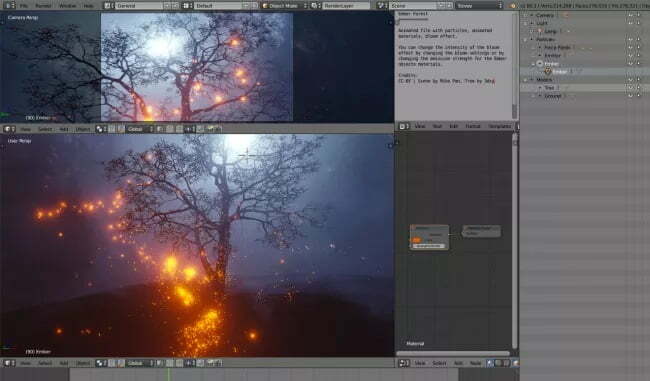Click the text editor type icon left of View
The image size is (650, 381).
[x=404, y=126]
